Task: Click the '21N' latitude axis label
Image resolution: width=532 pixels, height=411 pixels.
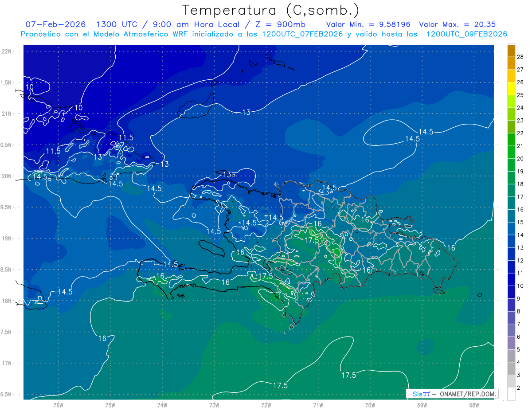Action: 7,114
